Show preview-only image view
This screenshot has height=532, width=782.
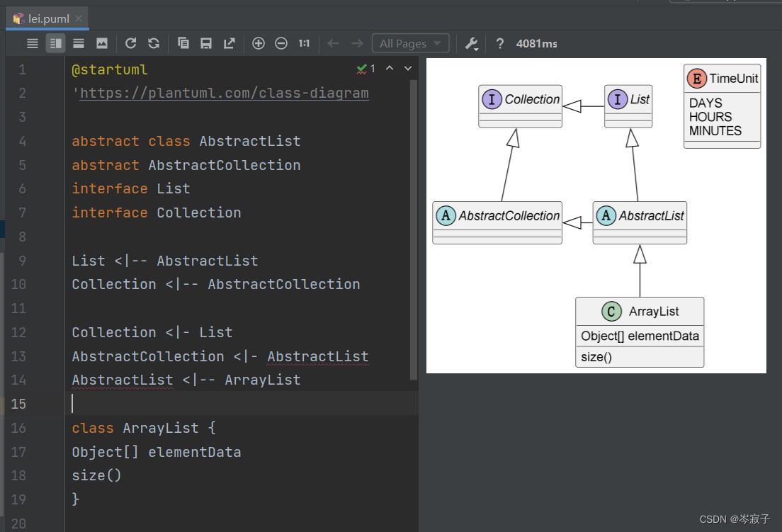[x=102, y=44]
